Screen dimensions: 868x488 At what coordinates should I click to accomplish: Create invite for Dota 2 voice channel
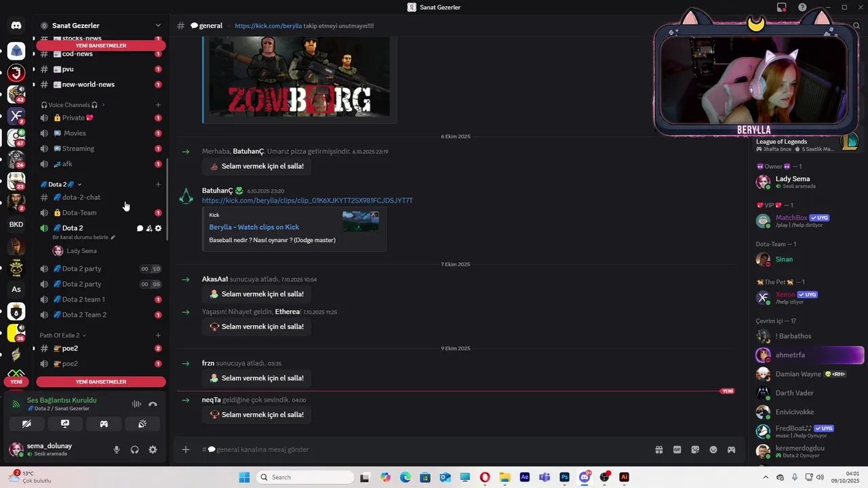point(149,228)
